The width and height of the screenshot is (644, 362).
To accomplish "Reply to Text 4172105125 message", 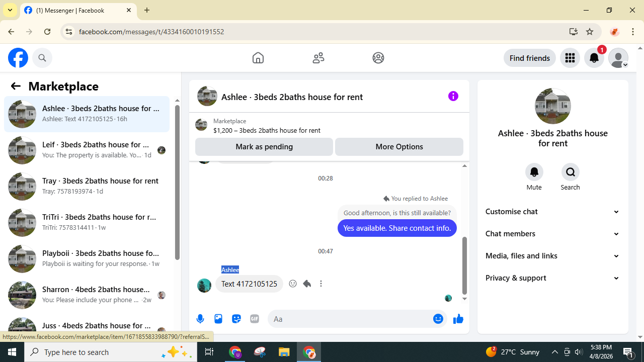I will [x=307, y=284].
